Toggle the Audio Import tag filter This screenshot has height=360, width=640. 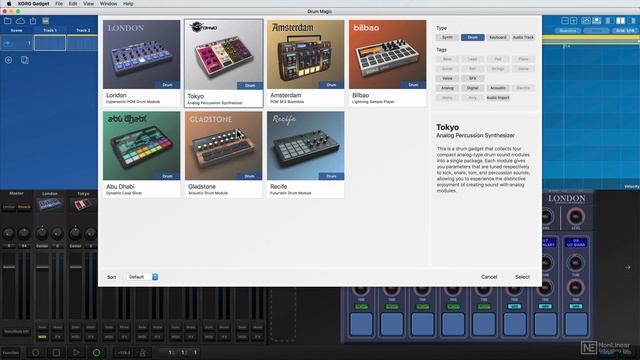tap(498, 98)
